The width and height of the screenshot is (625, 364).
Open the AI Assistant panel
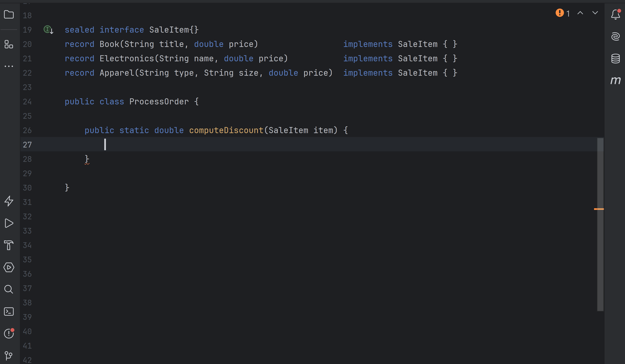point(616,36)
